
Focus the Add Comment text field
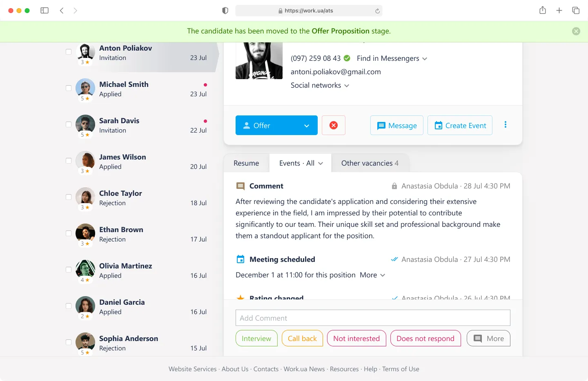372,318
